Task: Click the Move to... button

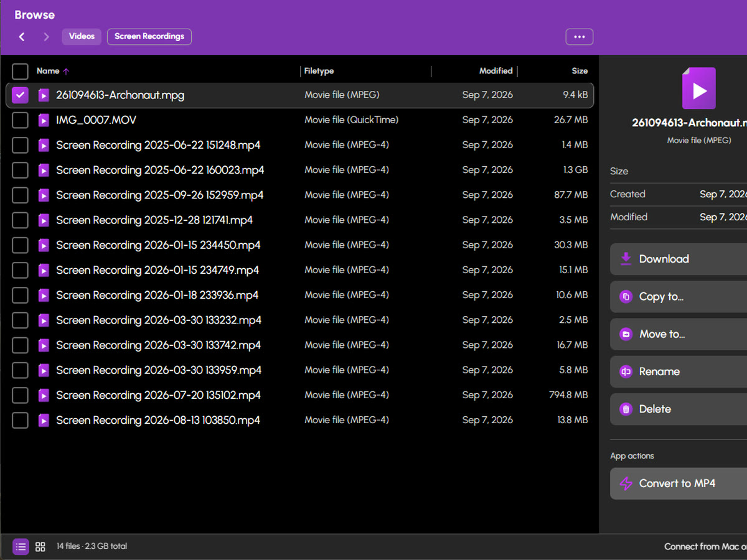Action: click(679, 334)
